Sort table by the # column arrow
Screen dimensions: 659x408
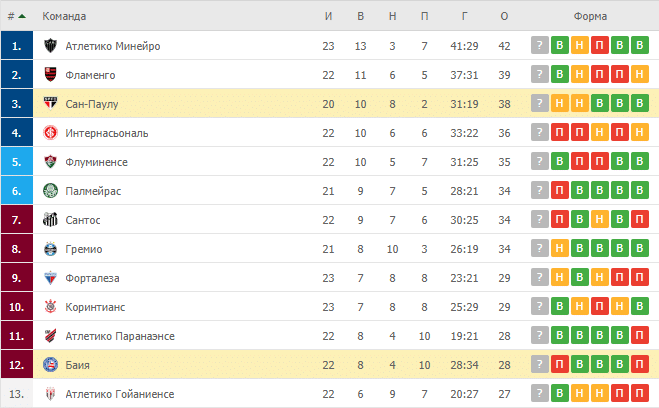[22, 16]
